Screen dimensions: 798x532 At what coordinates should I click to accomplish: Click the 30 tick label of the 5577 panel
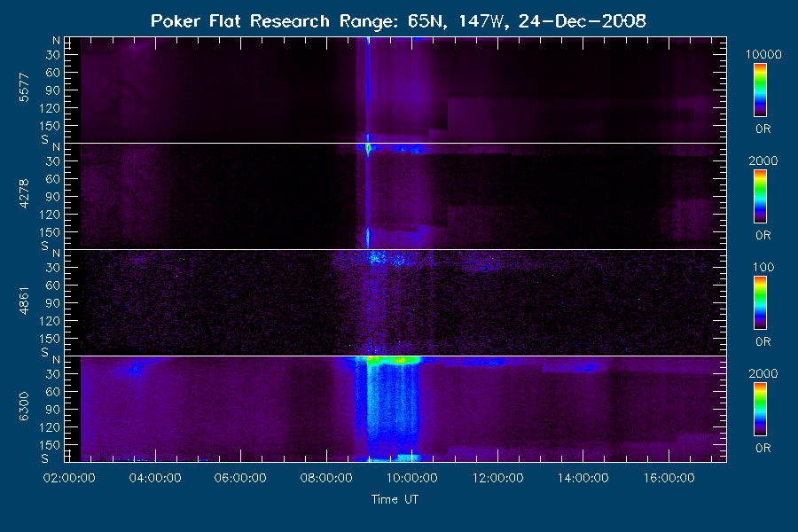click(53, 55)
